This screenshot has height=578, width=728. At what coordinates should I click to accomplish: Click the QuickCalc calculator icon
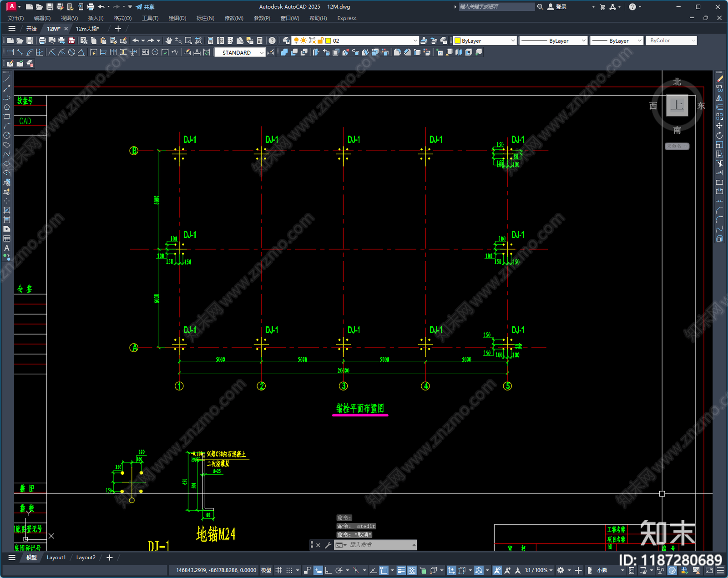click(x=260, y=41)
